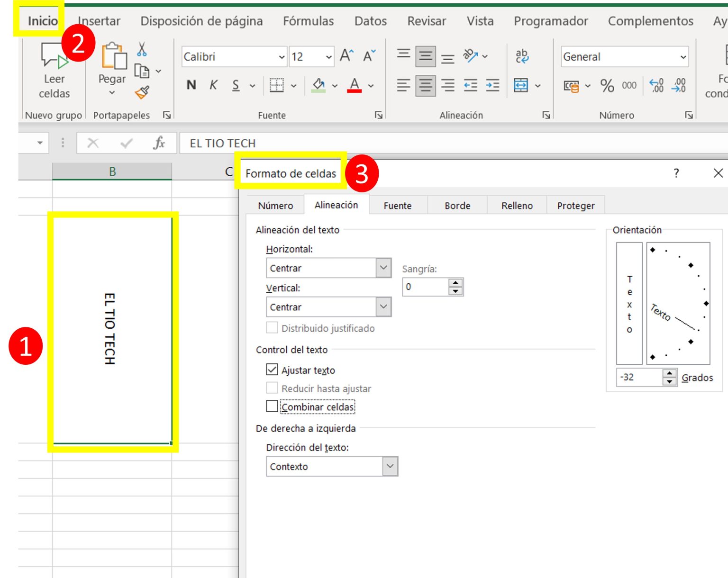Enable the Combinar celdas checkbox

click(272, 406)
